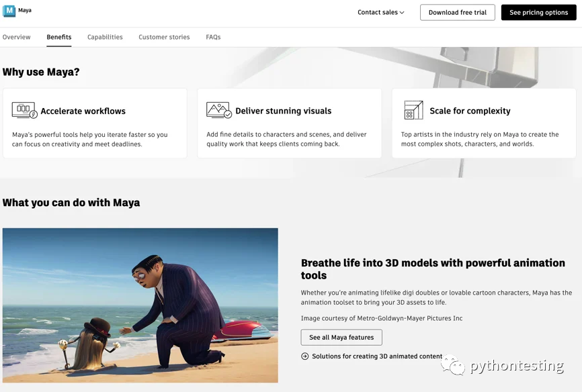
Task: Select the Scale for complexity card heading
Action: click(x=470, y=111)
